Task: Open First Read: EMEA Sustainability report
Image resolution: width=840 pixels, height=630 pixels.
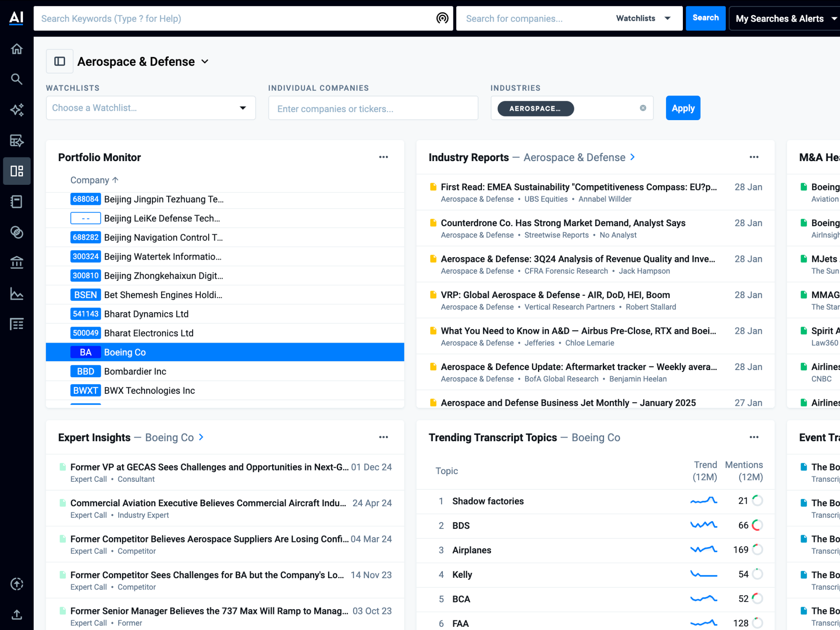Action: [578, 187]
